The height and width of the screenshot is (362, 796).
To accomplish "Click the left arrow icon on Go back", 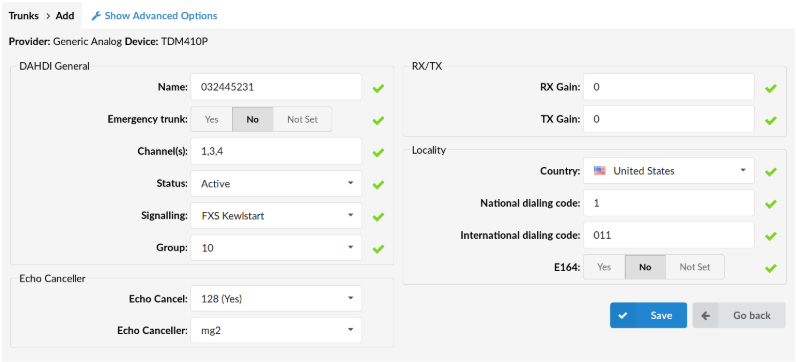I will pyautogui.click(x=706, y=315).
